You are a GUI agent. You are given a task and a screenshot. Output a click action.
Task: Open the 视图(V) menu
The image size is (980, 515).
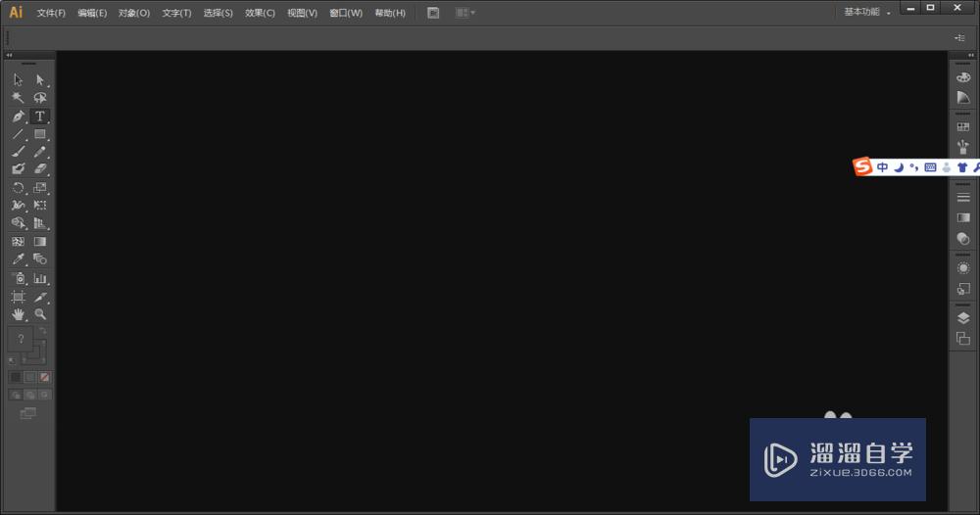[303, 13]
